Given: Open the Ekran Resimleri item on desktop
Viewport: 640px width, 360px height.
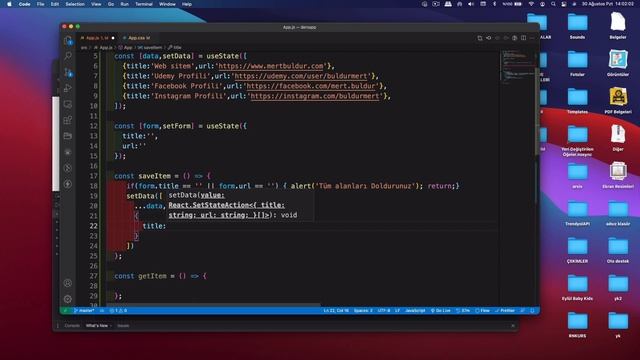Looking at the screenshot, I should pyautogui.click(x=618, y=175).
